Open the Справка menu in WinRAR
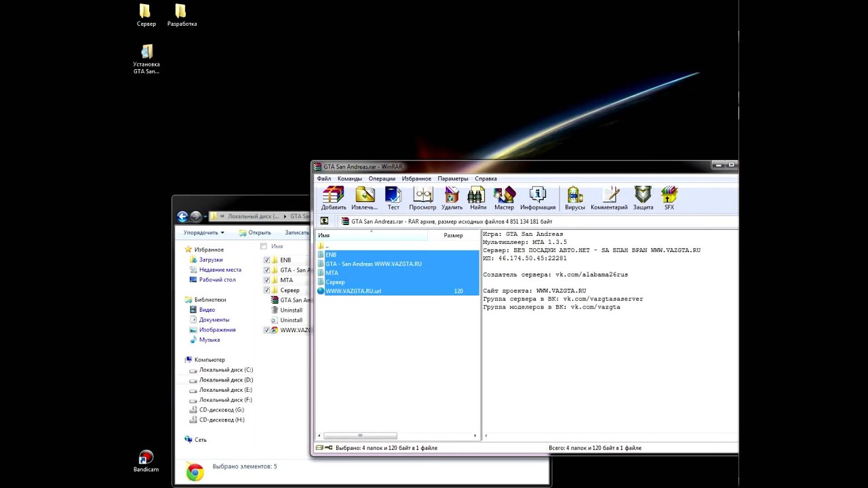868x488 pixels. point(486,179)
